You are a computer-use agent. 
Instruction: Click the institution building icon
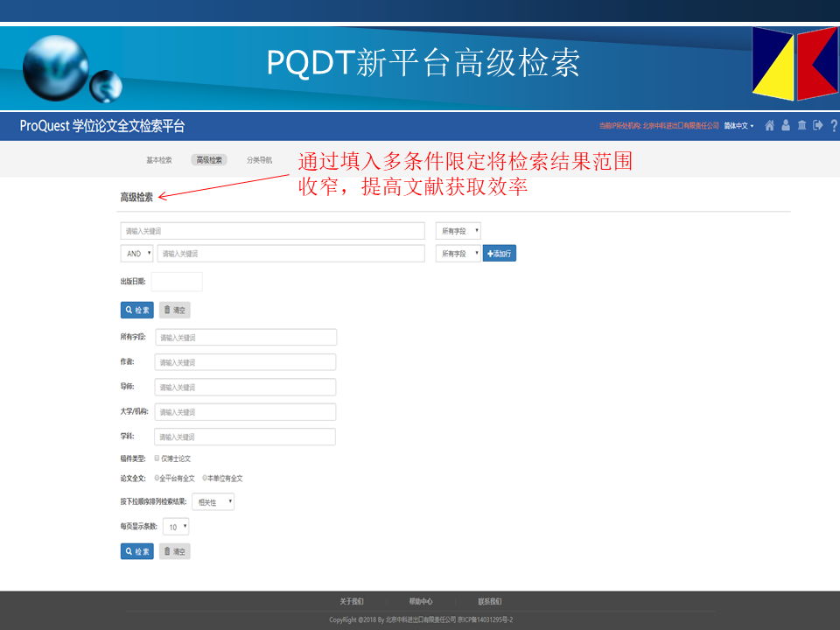(801, 125)
